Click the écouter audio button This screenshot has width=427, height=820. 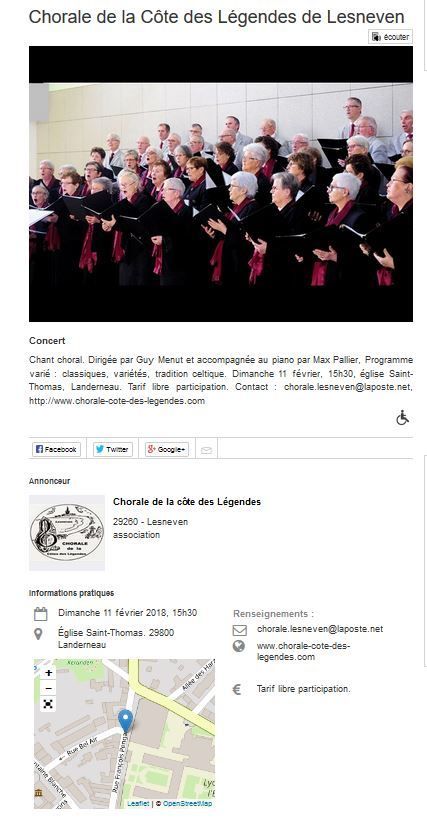point(390,37)
